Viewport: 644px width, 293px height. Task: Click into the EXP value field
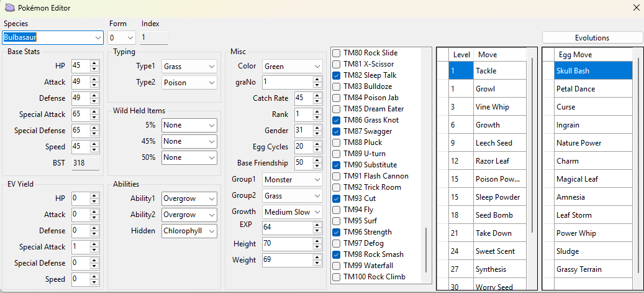pos(287,227)
